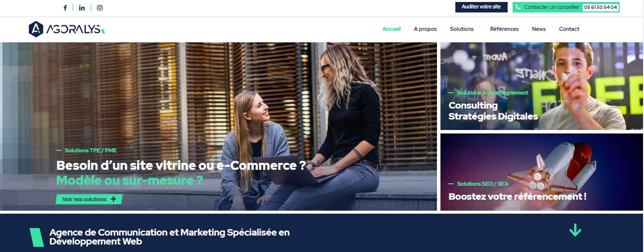The height and width of the screenshot is (252, 644).
Task: Open the A propos menu item
Action: pos(425,29)
